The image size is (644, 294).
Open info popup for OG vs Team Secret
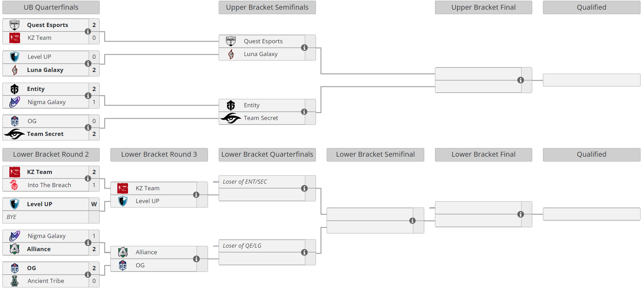[88, 128]
